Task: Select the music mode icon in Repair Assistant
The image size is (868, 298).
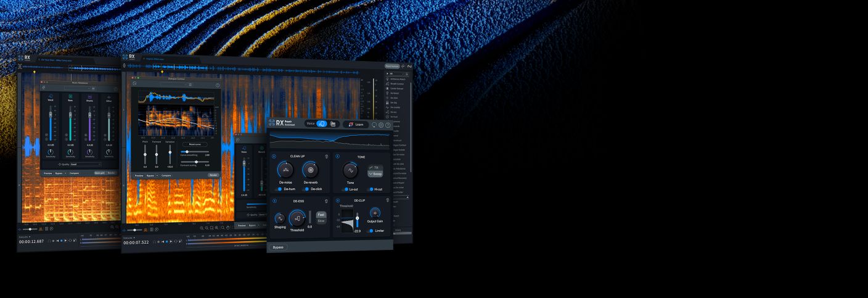Action: (x=333, y=124)
